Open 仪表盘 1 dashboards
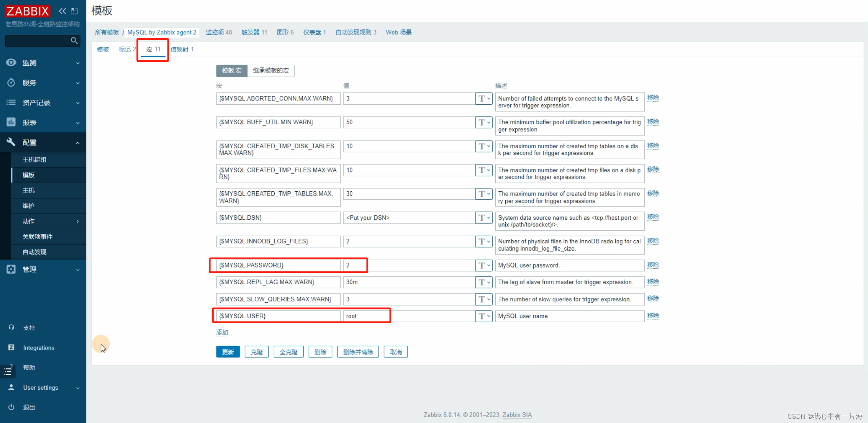Viewport: 868px width, 423px height. click(x=314, y=32)
